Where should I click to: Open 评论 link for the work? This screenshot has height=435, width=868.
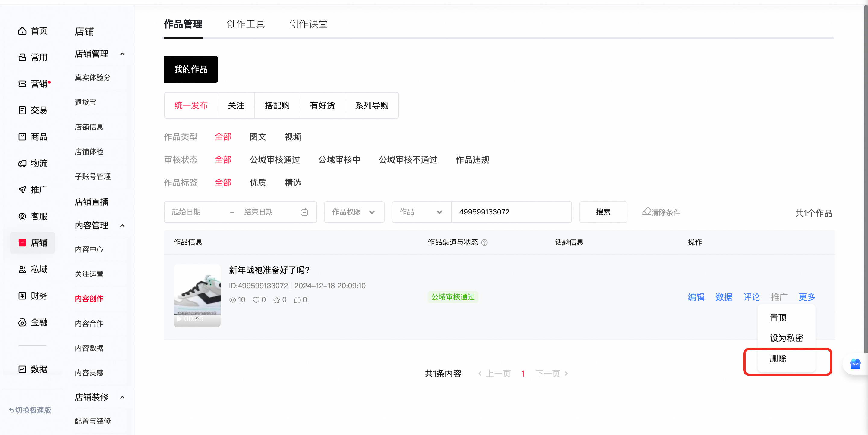click(751, 297)
